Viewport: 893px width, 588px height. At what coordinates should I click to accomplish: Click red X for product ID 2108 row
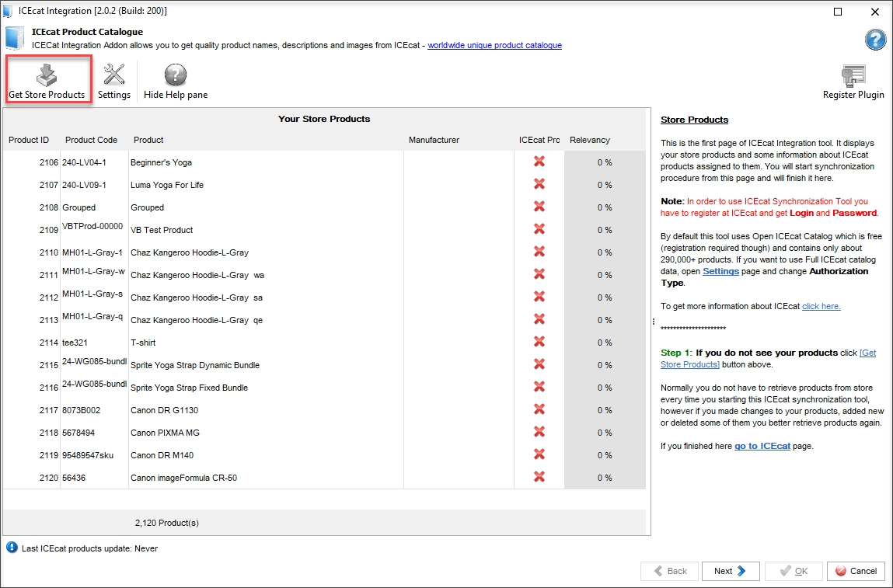tap(539, 207)
